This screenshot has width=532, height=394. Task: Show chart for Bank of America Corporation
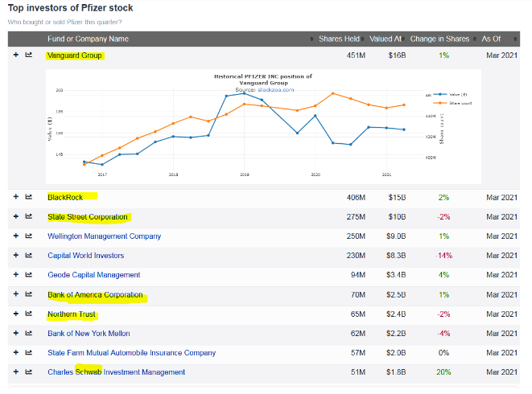point(28,294)
